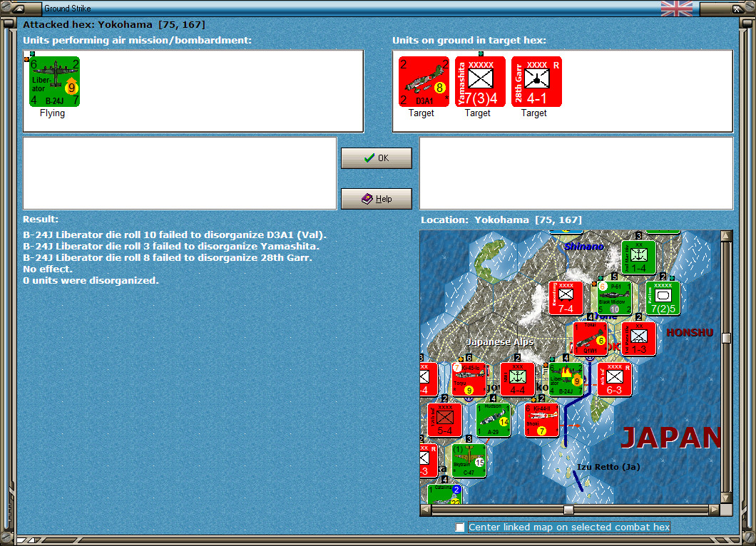Click result line for die roll 10

[x=175, y=235]
